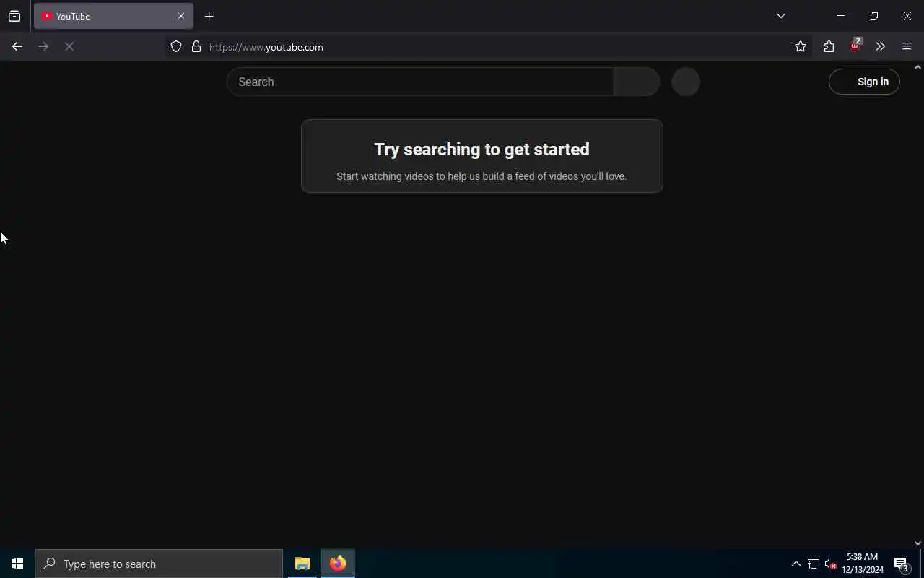
Task: Open the Extensions puzzle menu
Action: tap(829, 47)
